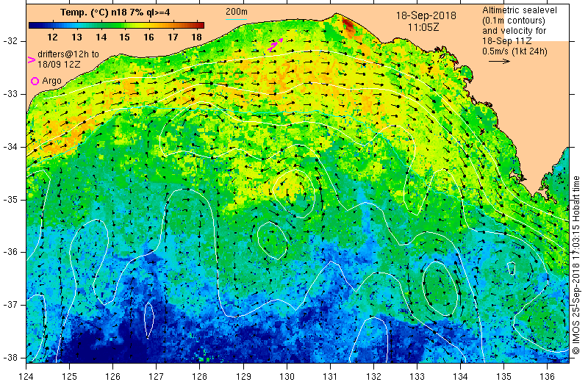Click the Argo magenta circle symbol
The width and height of the screenshot is (588, 382).
tap(35, 81)
